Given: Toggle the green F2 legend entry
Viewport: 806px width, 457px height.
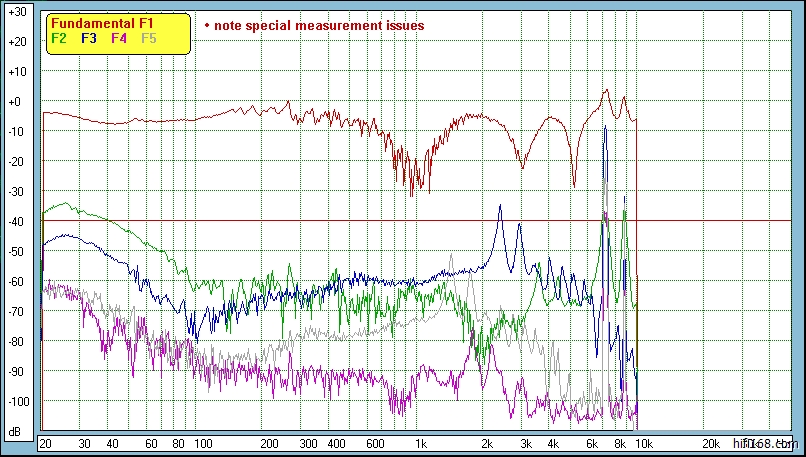Looking at the screenshot, I should click(58, 39).
